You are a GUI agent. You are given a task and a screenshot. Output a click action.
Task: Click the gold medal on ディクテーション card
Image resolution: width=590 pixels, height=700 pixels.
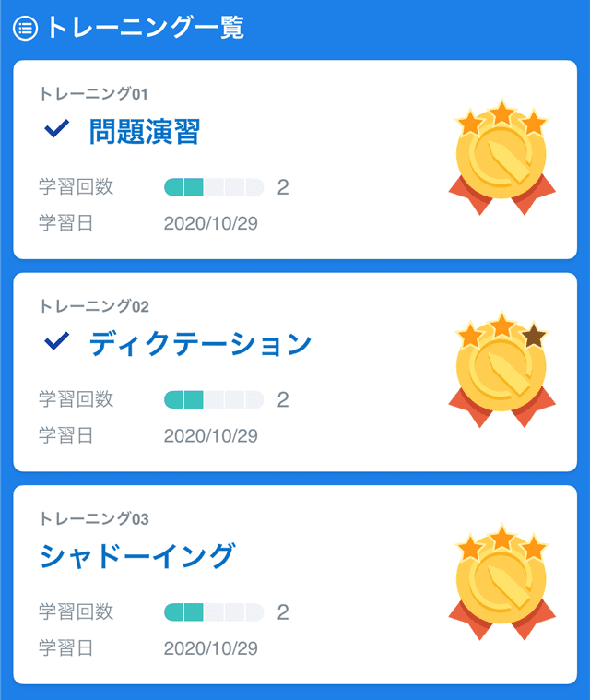pyautogui.click(x=502, y=370)
